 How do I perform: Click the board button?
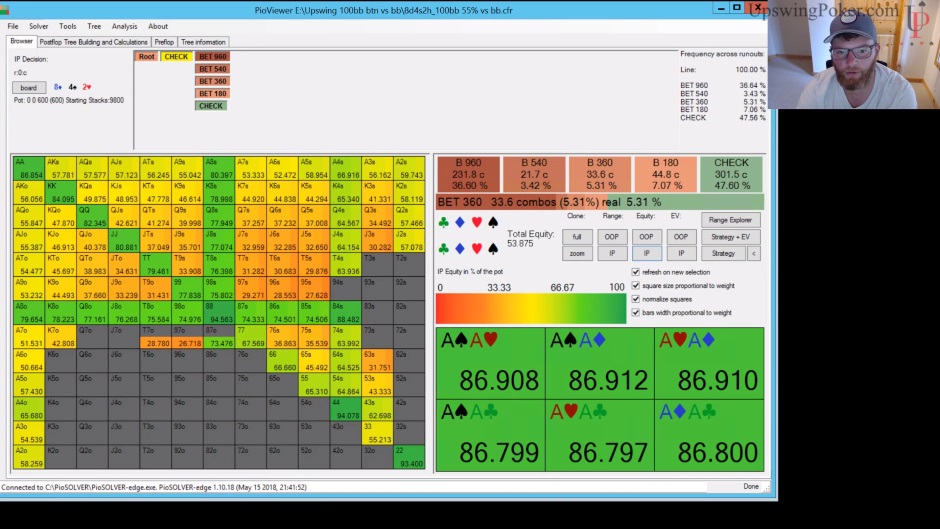pyautogui.click(x=29, y=88)
